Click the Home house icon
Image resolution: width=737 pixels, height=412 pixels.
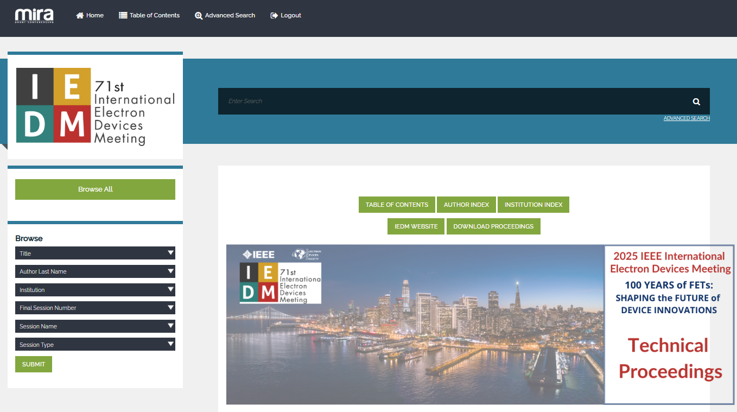point(80,16)
